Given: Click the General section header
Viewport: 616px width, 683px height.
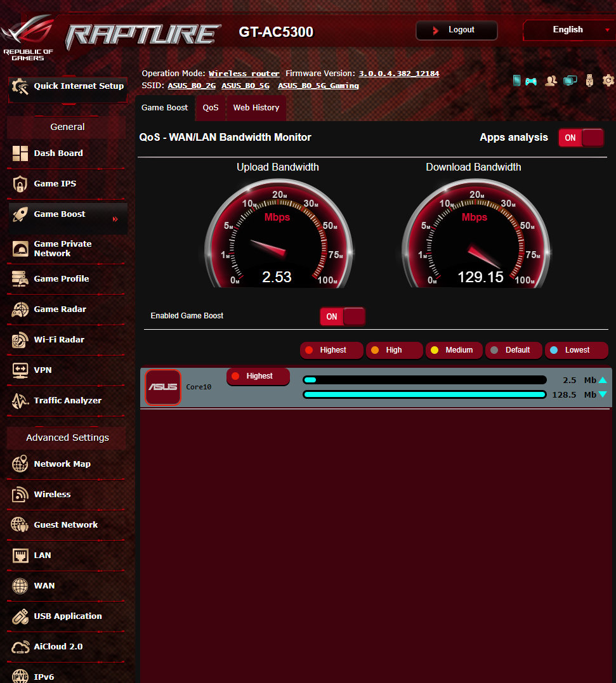Looking at the screenshot, I should [x=67, y=127].
